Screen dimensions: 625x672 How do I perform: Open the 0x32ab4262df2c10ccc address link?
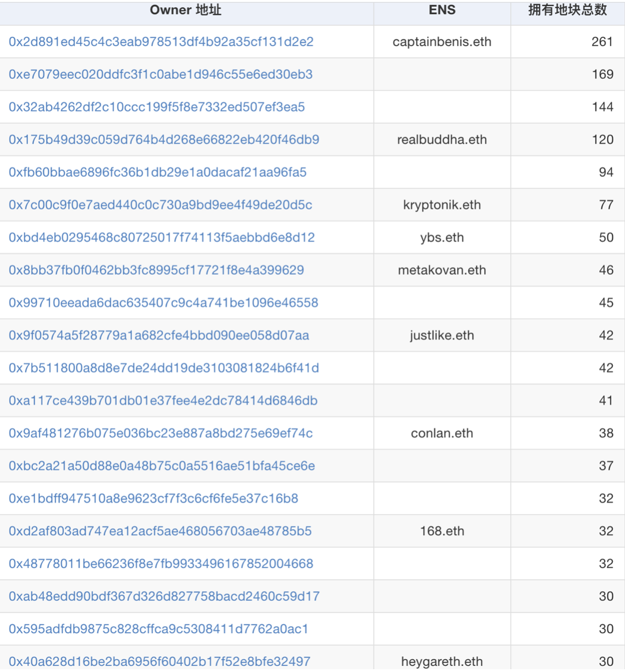pos(156,107)
